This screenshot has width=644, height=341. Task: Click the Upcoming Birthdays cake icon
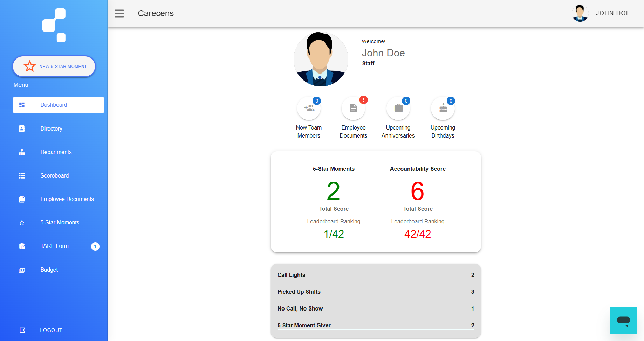pos(443,108)
